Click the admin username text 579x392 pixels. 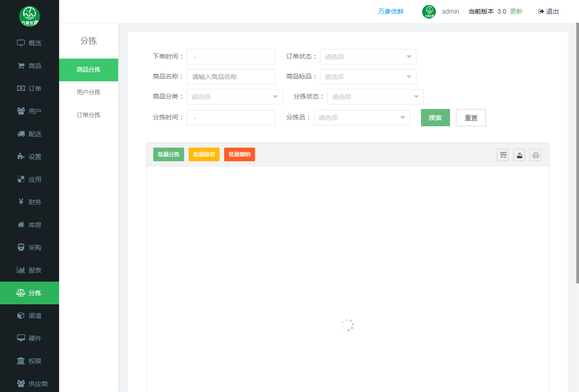click(450, 11)
